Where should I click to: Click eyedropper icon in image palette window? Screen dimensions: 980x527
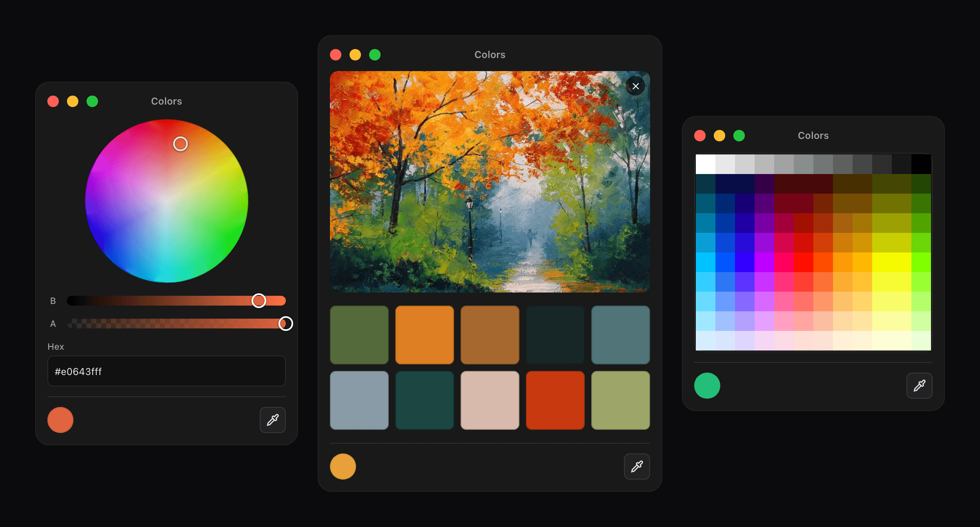pyautogui.click(x=637, y=466)
